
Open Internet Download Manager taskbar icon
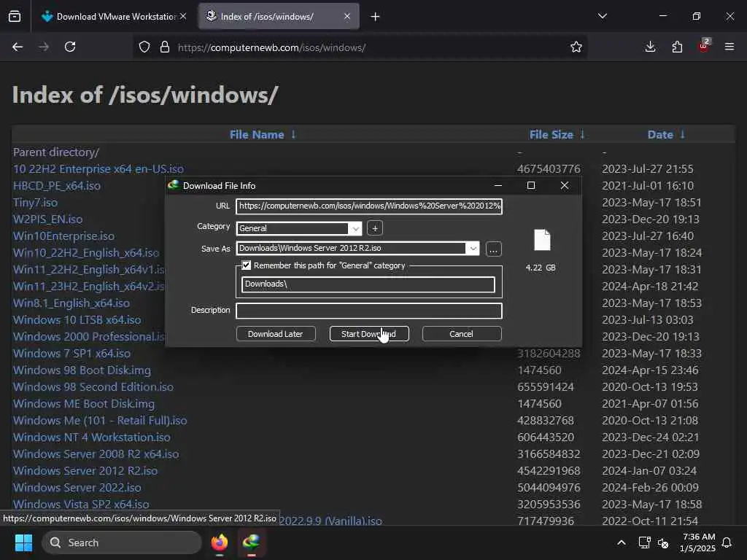point(252,542)
